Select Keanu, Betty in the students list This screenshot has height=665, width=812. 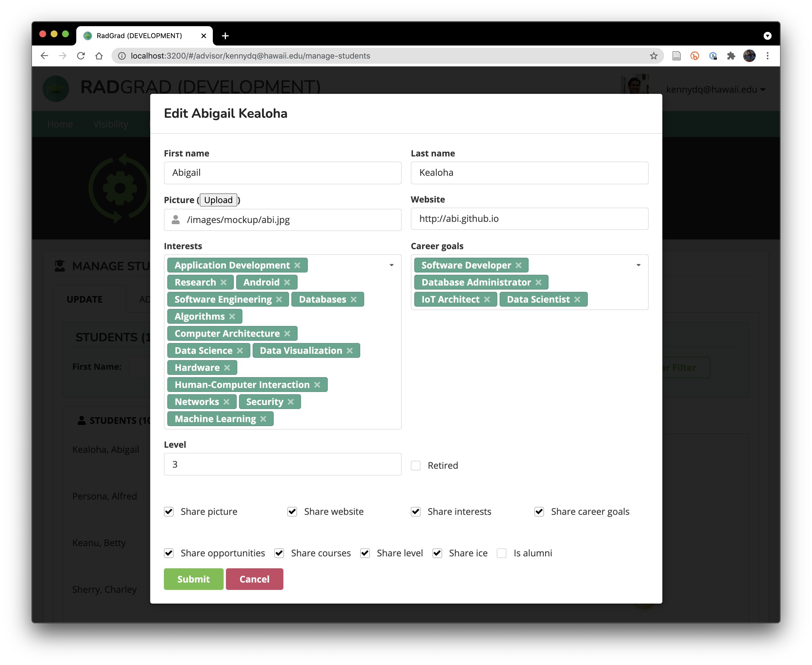[x=99, y=543]
